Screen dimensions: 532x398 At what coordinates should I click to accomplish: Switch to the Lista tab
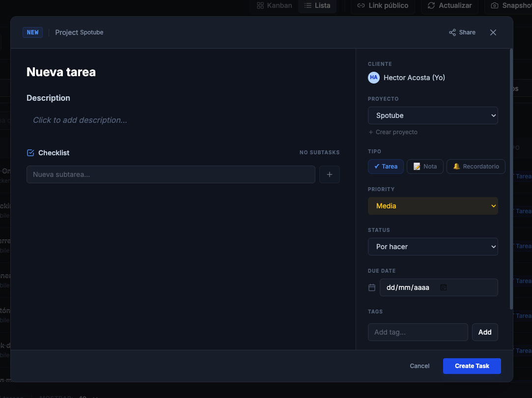pos(317,5)
